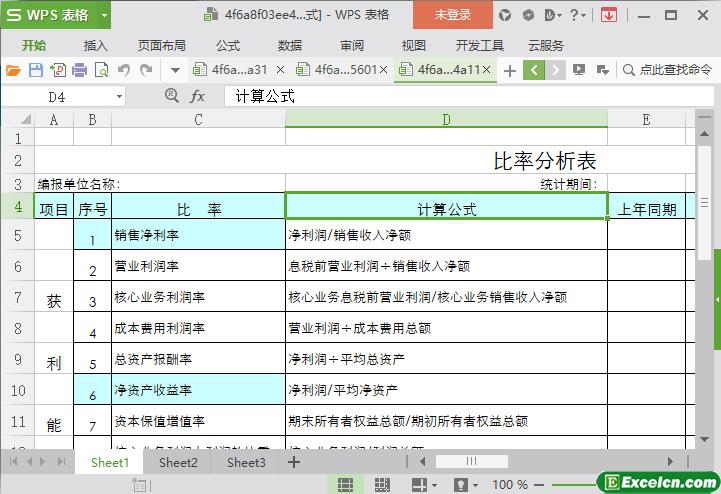Viewport: 721px width, 494px height.
Task: Add a new document tab with plus
Action: point(509,71)
